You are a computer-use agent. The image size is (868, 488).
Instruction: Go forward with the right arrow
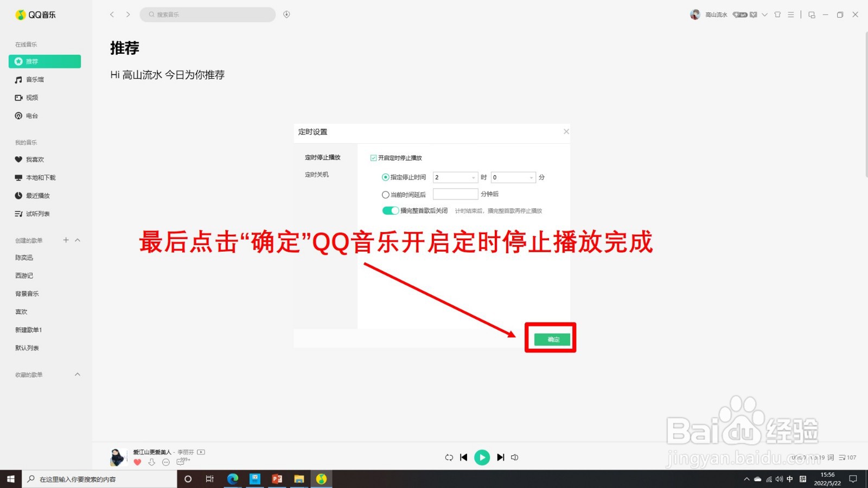point(128,15)
